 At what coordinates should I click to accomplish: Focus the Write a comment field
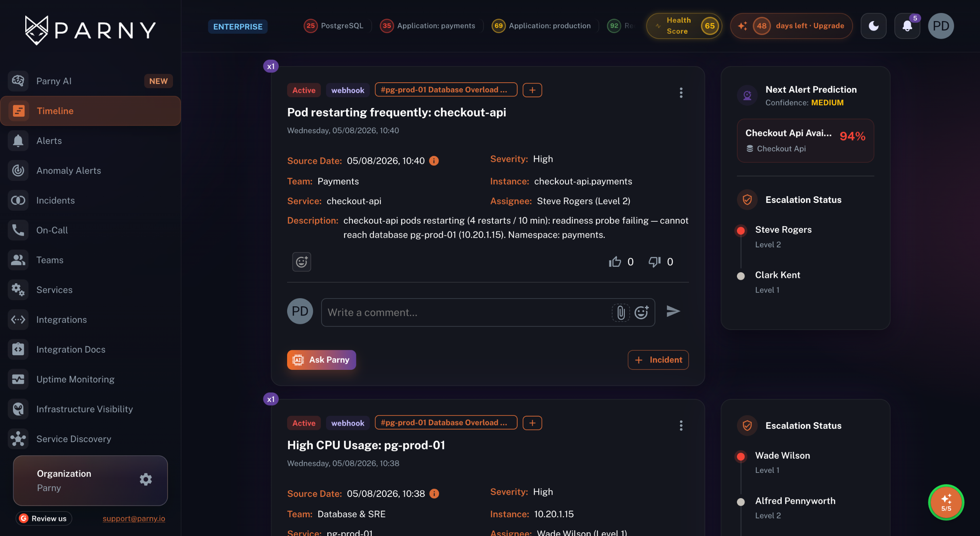pos(466,312)
